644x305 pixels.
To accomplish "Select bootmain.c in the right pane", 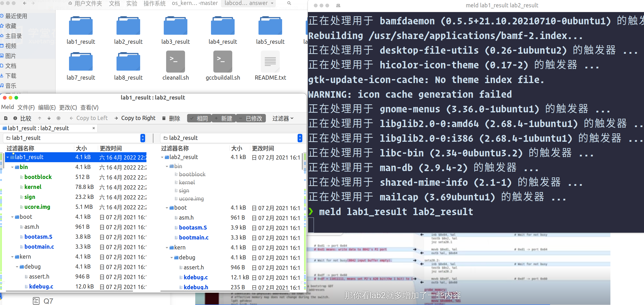I will (194, 238).
